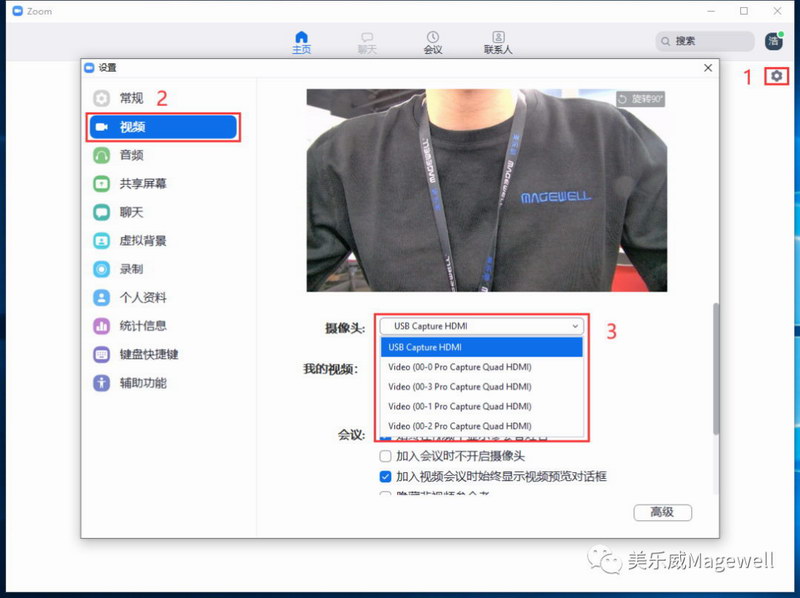Image resolution: width=800 pixels, height=598 pixels.
Task: Enable 加入会议时不开启摄像头 checkbox
Action: 386,456
